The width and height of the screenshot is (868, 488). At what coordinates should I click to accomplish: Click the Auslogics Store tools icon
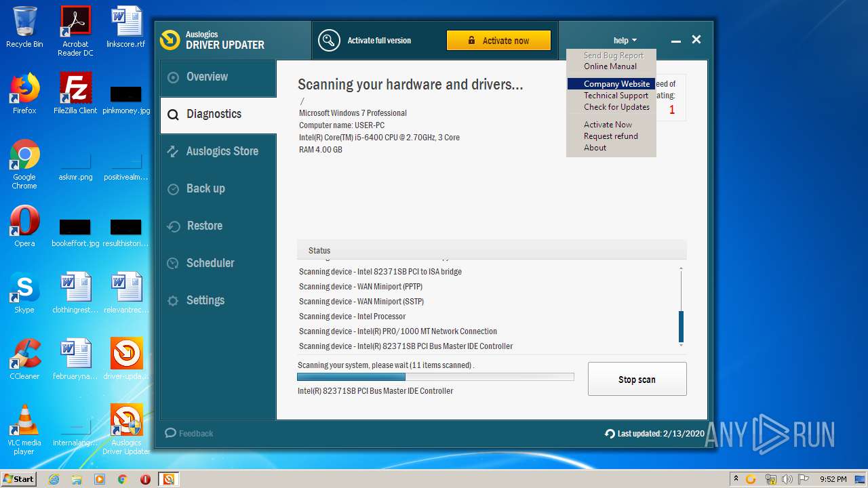[173, 152]
